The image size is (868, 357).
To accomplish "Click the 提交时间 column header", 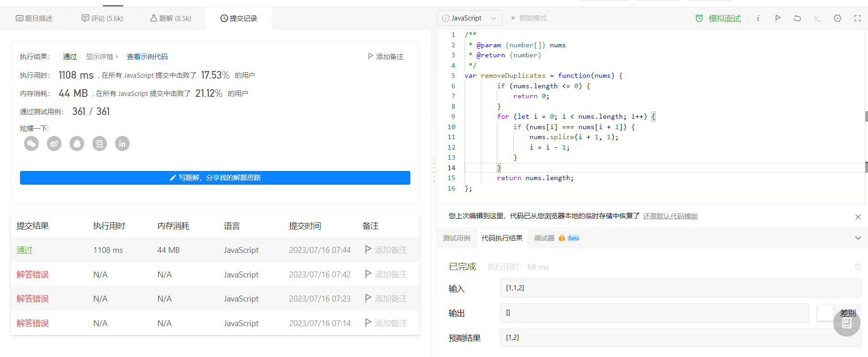I will 305,226.
